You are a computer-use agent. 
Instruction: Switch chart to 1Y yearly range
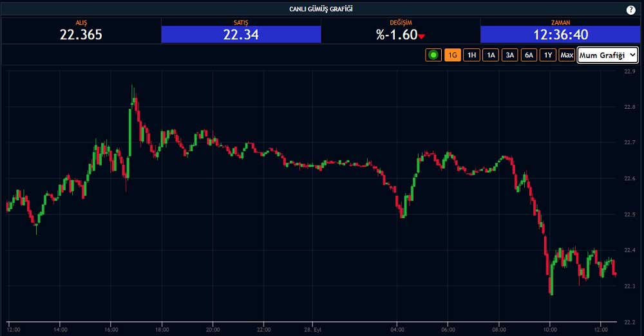click(x=548, y=55)
